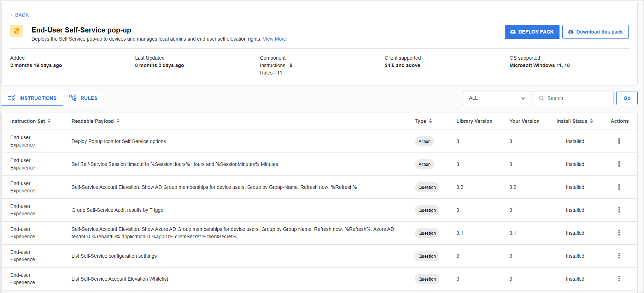Viewport: 644px width, 293px height.
Task: Expand the ALL filter dropdown
Action: (496, 98)
